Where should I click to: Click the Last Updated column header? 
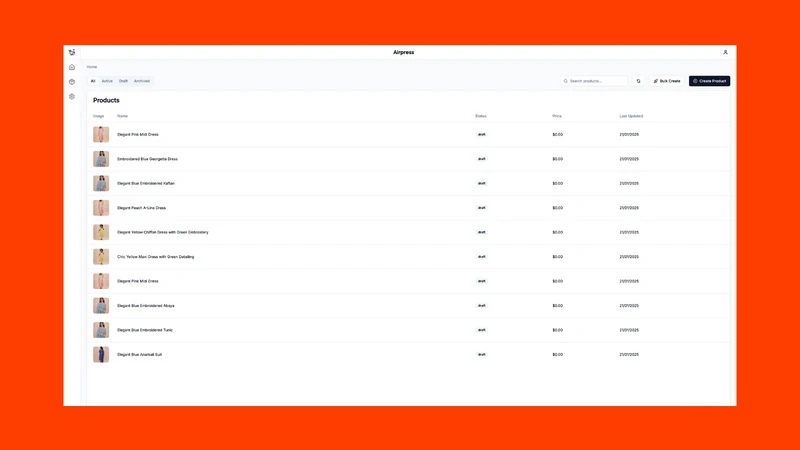(x=631, y=116)
